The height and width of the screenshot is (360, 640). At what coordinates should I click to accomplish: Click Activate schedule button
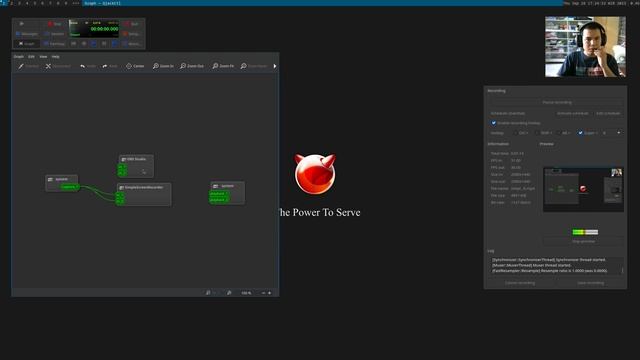[572, 113]
